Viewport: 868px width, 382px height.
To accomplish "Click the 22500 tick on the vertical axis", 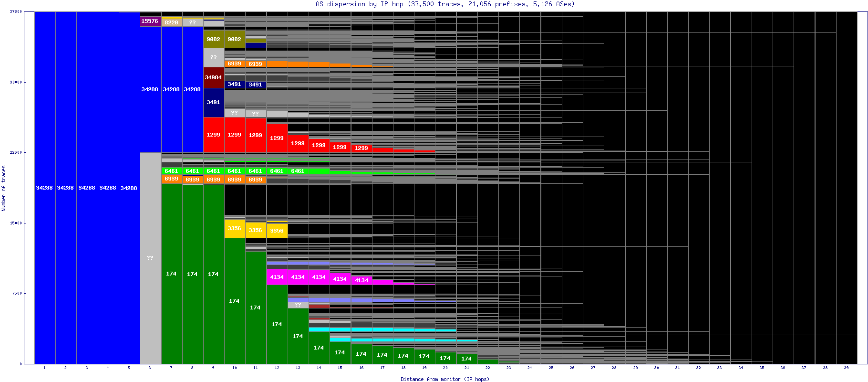I will 16,152.
